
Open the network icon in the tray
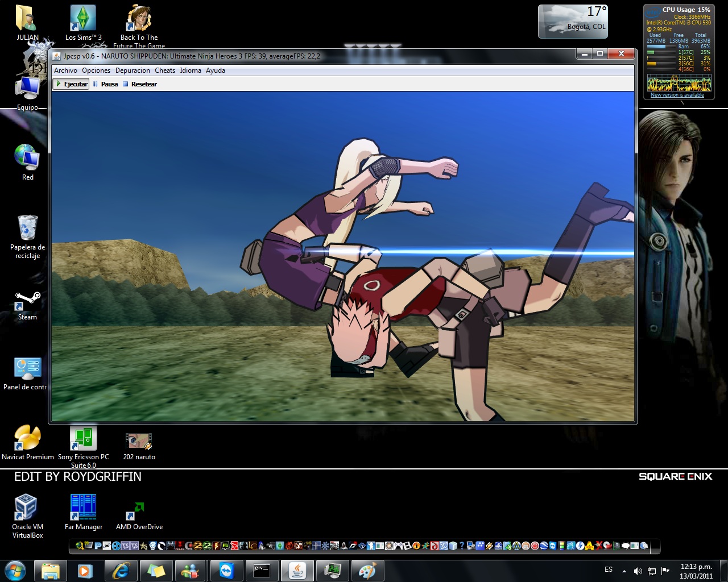652,571
